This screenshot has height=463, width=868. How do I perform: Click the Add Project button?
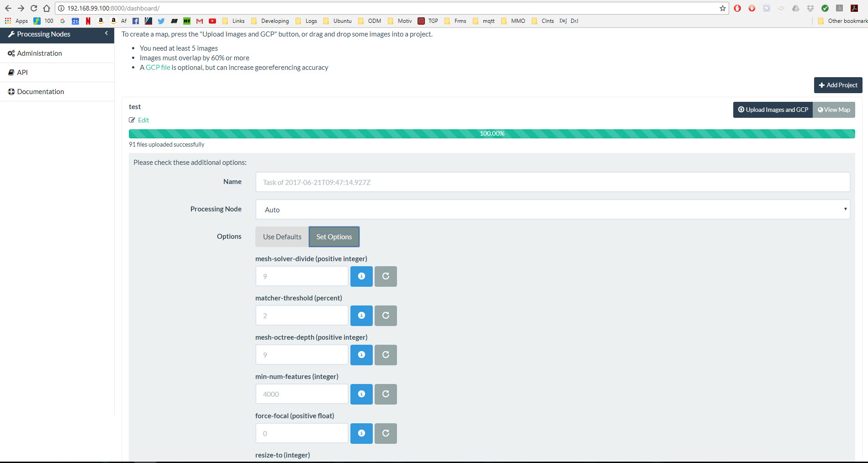(x=838, y=85)
